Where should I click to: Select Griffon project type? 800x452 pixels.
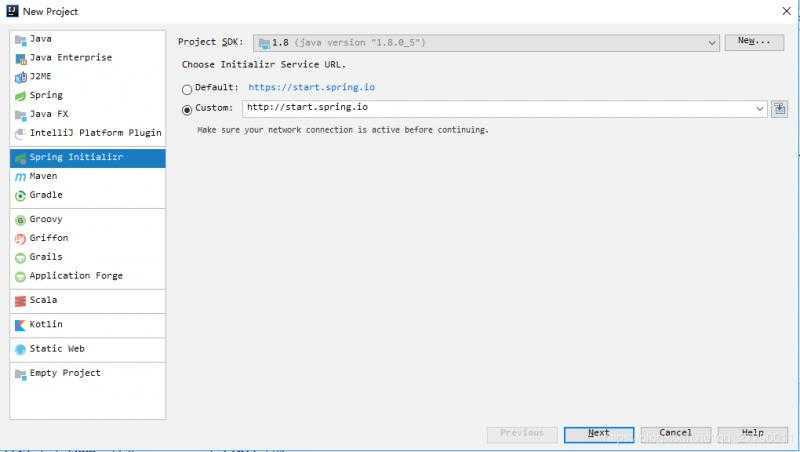88,238
